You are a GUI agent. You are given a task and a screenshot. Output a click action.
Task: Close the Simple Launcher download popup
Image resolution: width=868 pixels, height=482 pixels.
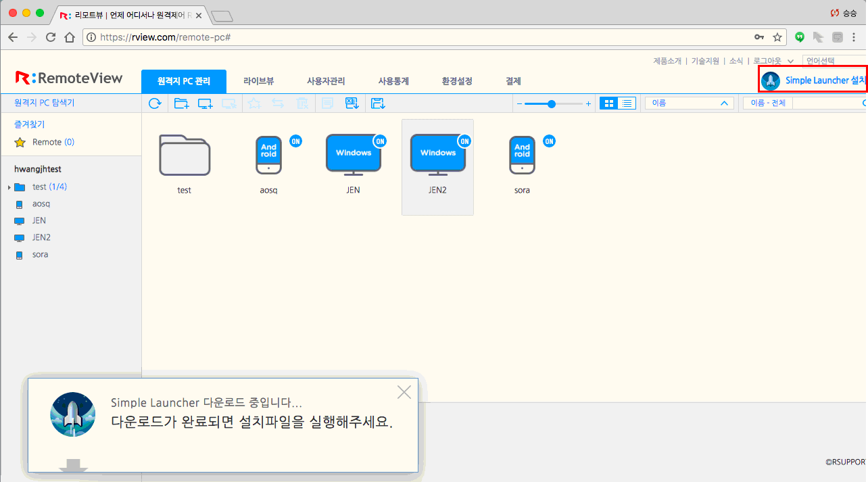coord(404,392)
